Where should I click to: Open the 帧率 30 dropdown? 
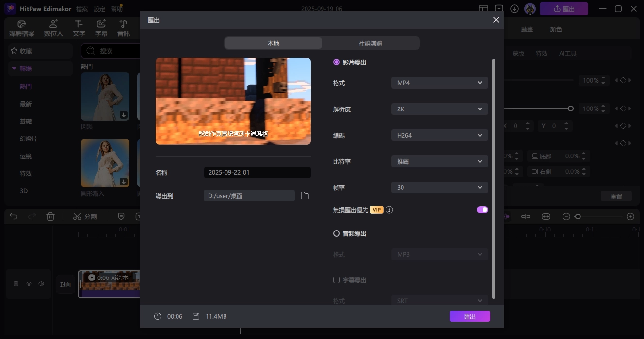tap(439, 187)
